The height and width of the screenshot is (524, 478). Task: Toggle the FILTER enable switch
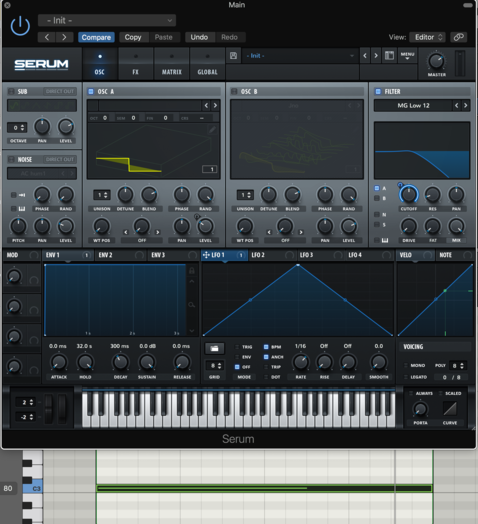coord(378,91)
